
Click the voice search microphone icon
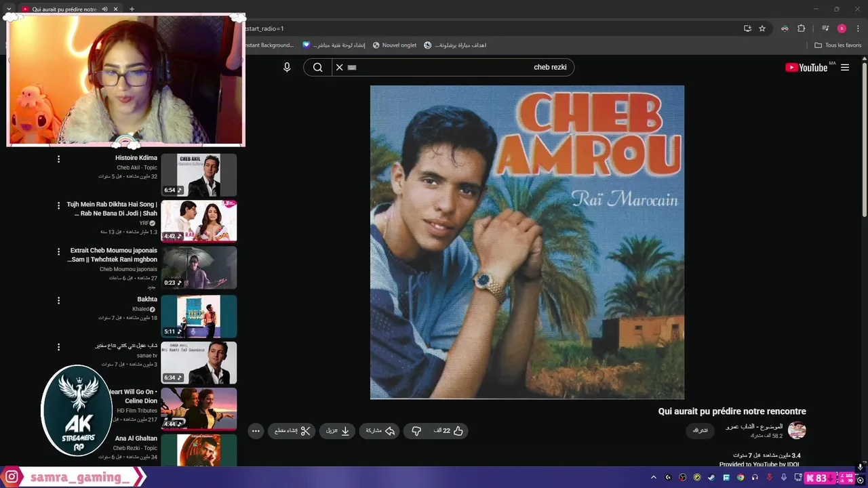click(x=287, y=67)
